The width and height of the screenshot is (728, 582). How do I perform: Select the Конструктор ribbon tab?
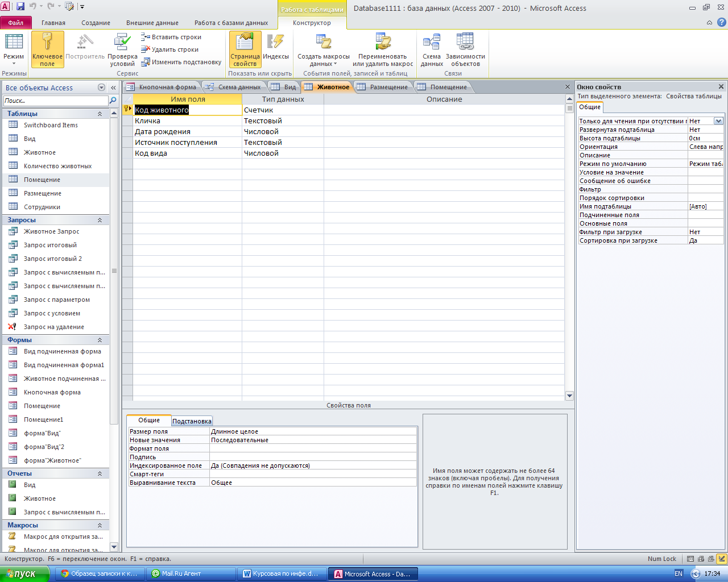click(x=312, y=23)
